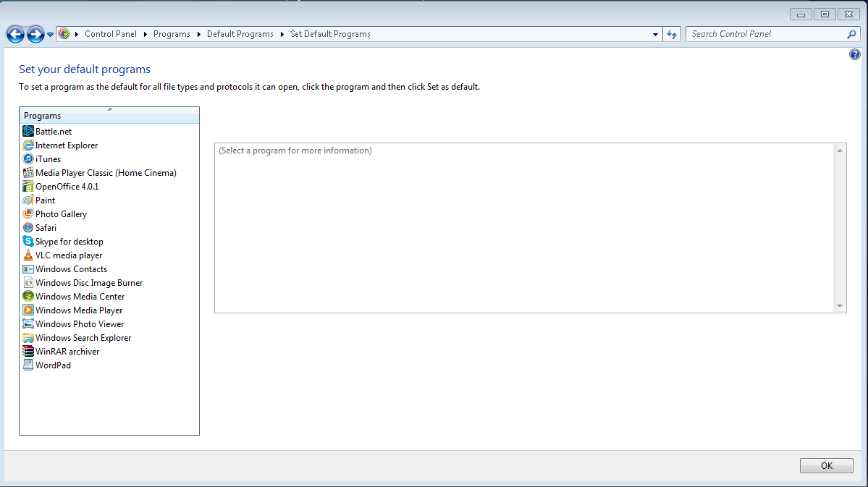Click the Default Programs breadcrumb
The width and height of the screenshot is (868, 487).
[x=240, y=34]
